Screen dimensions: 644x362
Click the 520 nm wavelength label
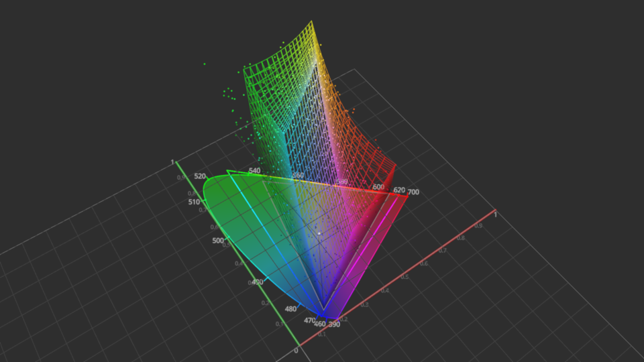point(200,176)
